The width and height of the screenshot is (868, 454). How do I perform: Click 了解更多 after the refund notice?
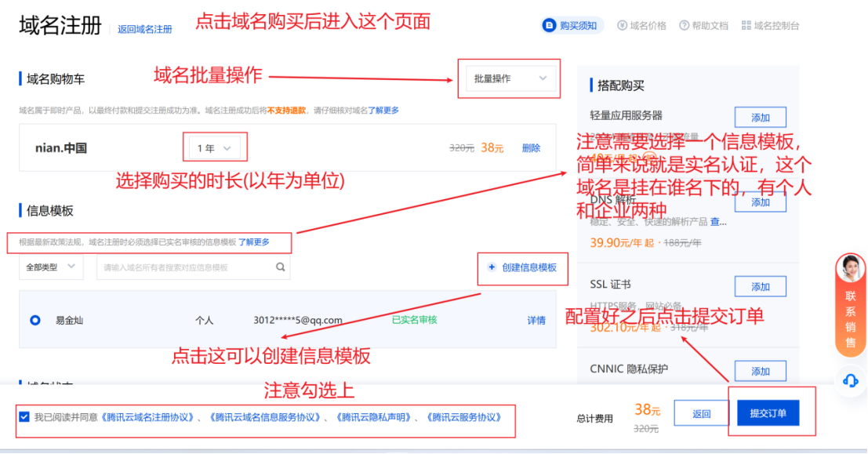click(383, 111)
